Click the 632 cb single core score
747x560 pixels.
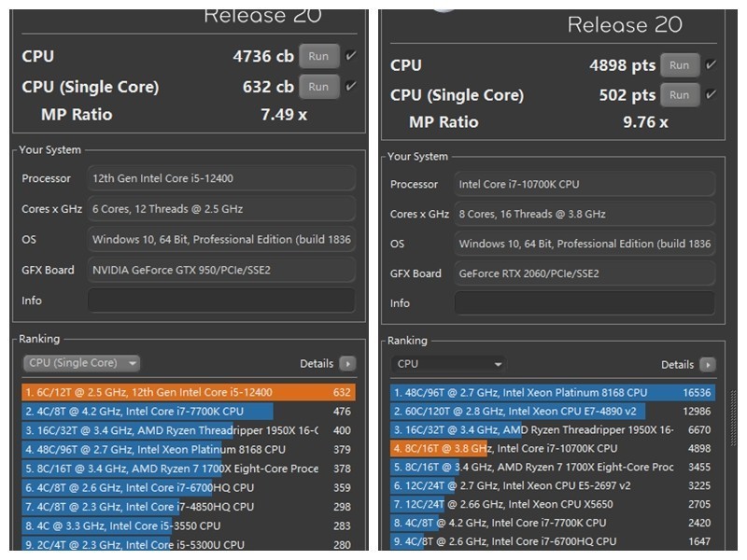point(268,87)
